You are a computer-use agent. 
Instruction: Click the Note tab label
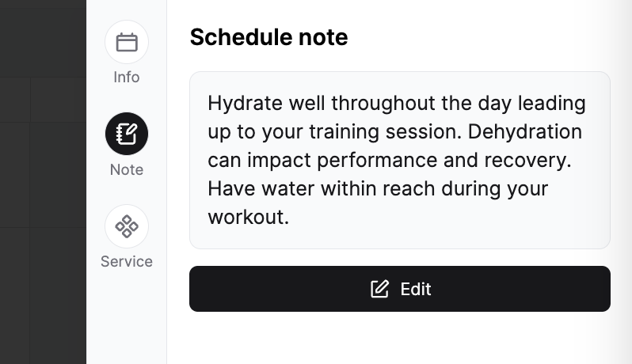(127, 169)
